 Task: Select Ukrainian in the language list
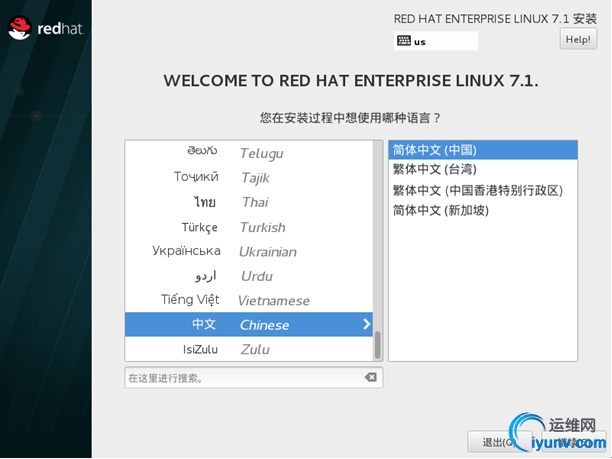[249, 251]
